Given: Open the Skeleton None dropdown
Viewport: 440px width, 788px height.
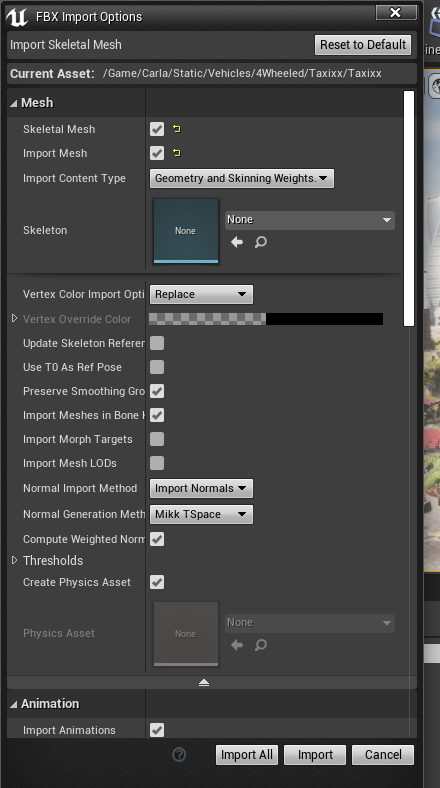Looking at the screenshot, I should click(x=309, y=220).
